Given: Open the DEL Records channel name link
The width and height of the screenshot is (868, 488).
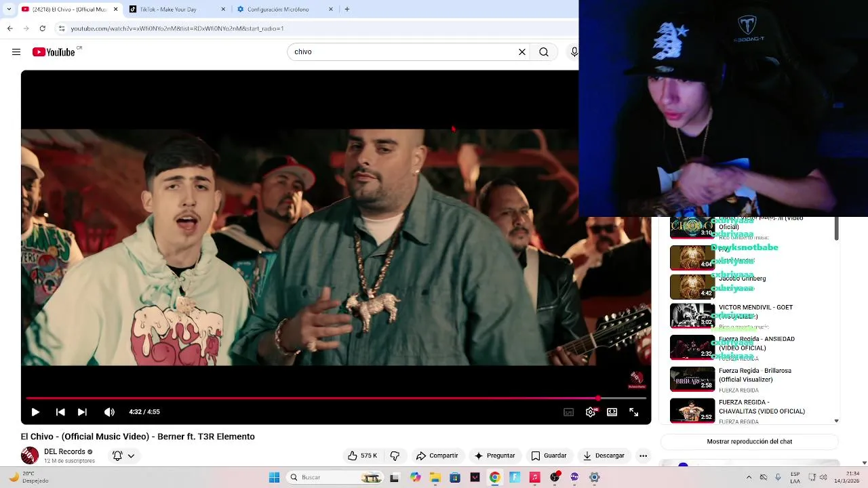Looking at the screenshot, I should pos(64,451).
